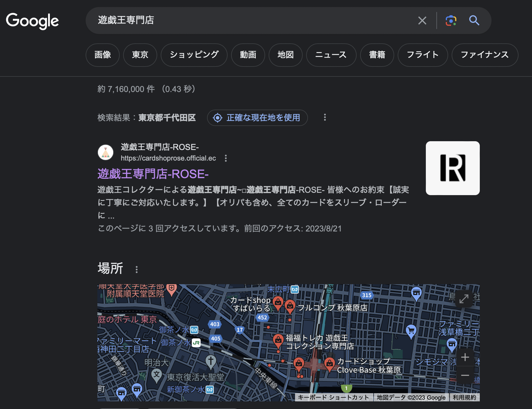Click the 遊戯王専門店-ROSE- site name above URL
Viewport: 532px width, 409px height.
[x=160, y=147]
